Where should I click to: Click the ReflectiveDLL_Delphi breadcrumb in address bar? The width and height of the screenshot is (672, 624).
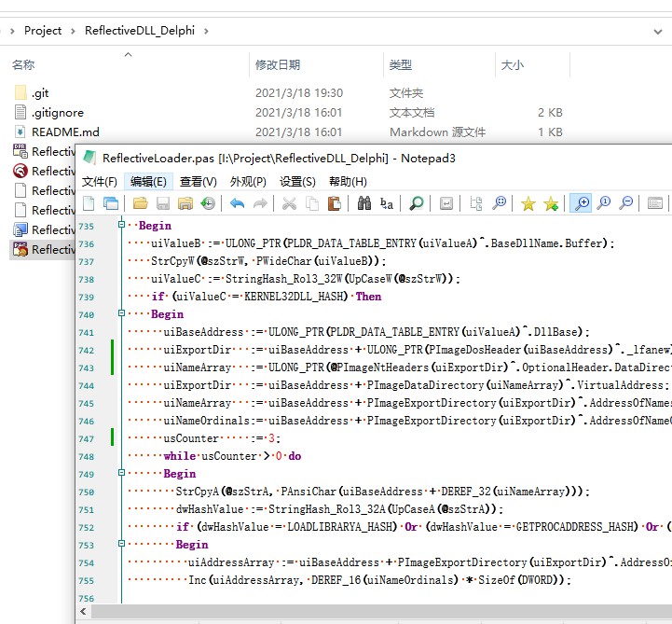138,31
